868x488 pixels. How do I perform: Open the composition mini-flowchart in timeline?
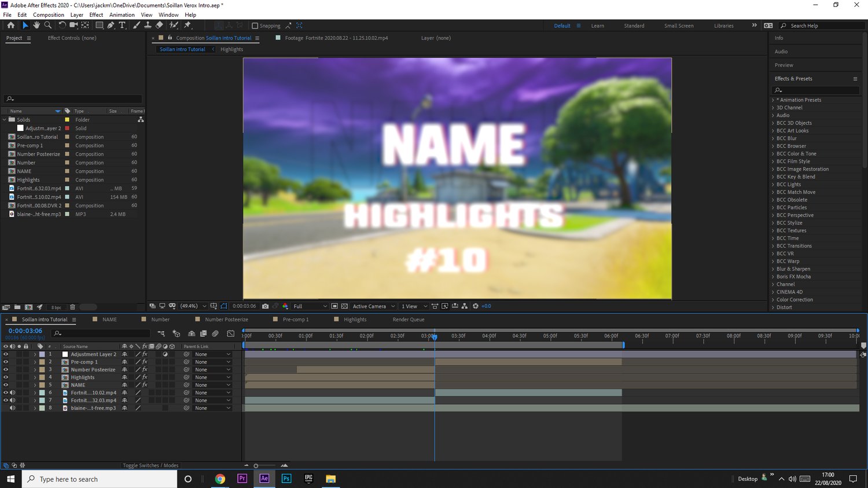(161, 333)
